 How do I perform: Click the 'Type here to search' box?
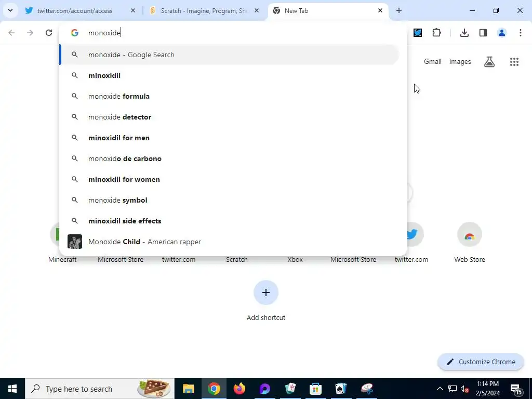click(x=100, y=389)
